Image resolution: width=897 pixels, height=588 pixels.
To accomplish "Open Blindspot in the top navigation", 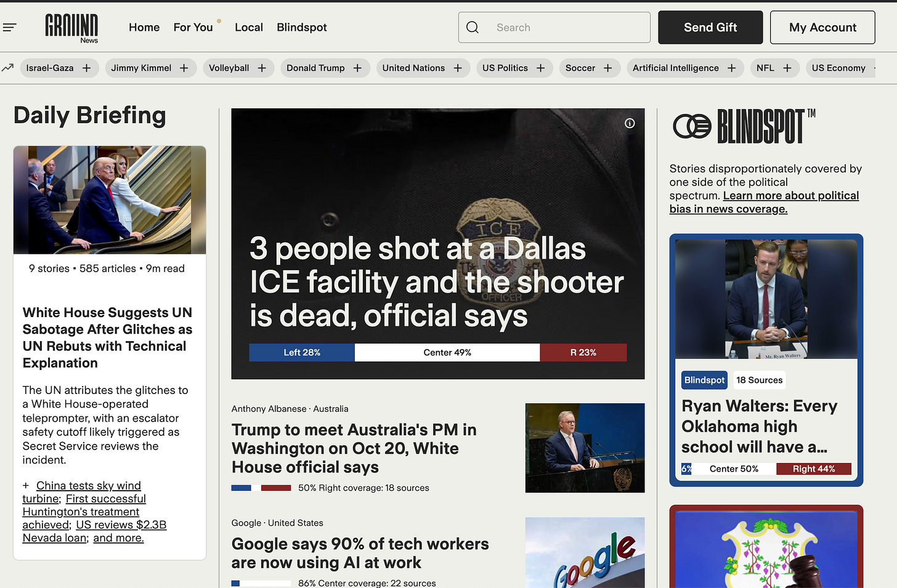I will [x=302, y=27].
